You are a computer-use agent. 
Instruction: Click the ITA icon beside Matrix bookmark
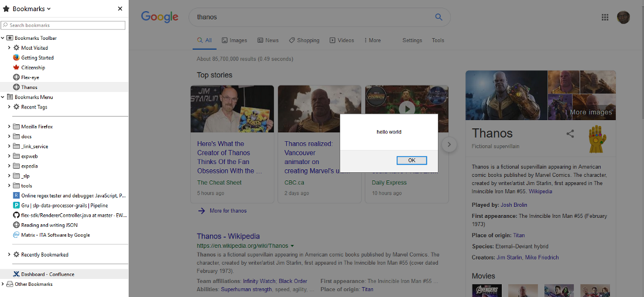coord(16,235)
